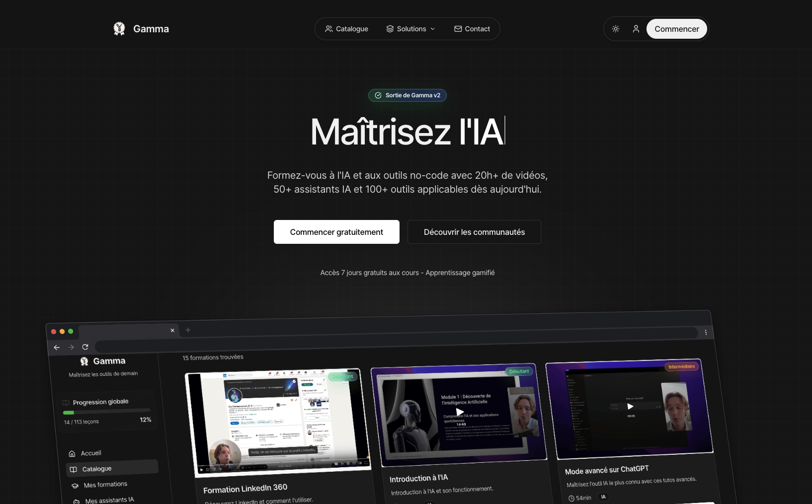Click the 'Progression globale' progress bar
812x504 pixels.
pos(106,411)
